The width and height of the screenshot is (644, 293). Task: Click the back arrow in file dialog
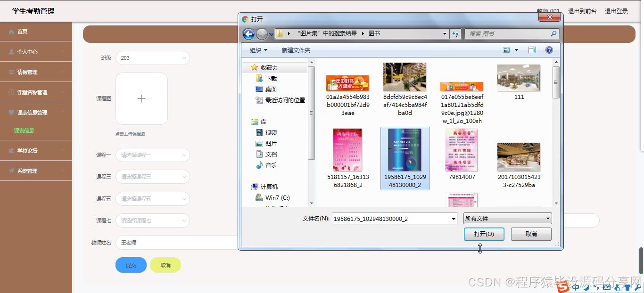click(x=248, y=34)
